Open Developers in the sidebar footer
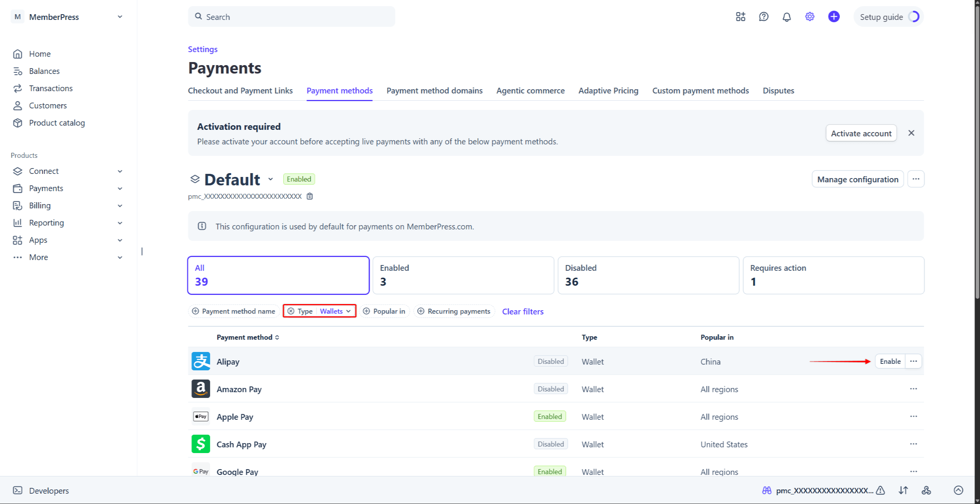 [41, 491]
